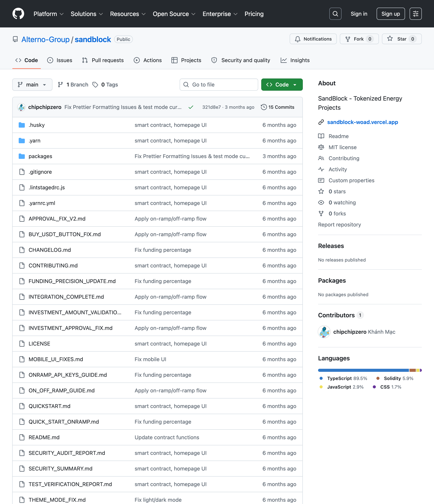Screen dimensions: 434x504
Task: Click the Solidity 5.9% language entry
Action: [395, 378]
